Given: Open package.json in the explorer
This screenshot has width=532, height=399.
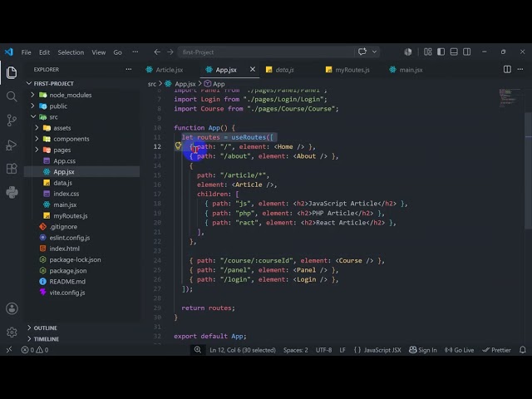Looking at the screenshot, I should click(82, 270).
